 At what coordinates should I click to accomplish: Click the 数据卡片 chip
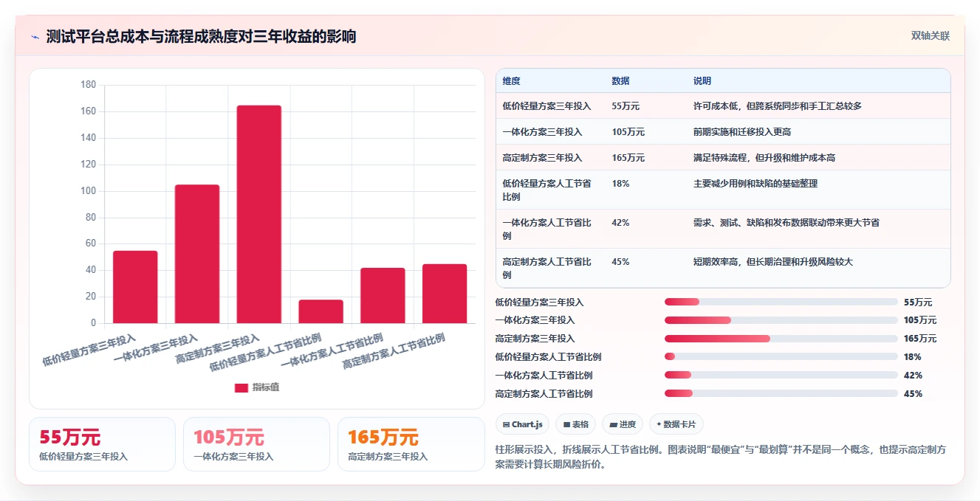coord(676,424)
